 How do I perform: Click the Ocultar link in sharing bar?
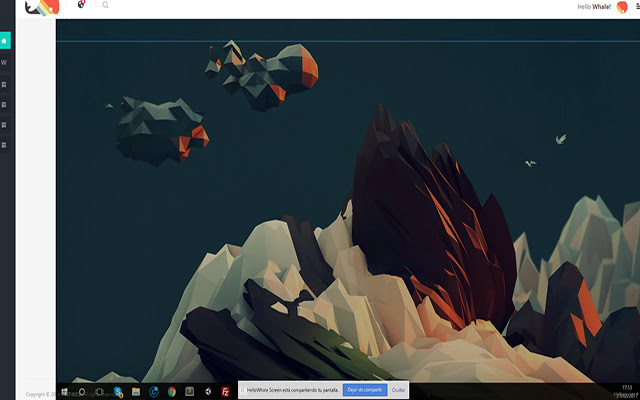(x=398, y=390)
